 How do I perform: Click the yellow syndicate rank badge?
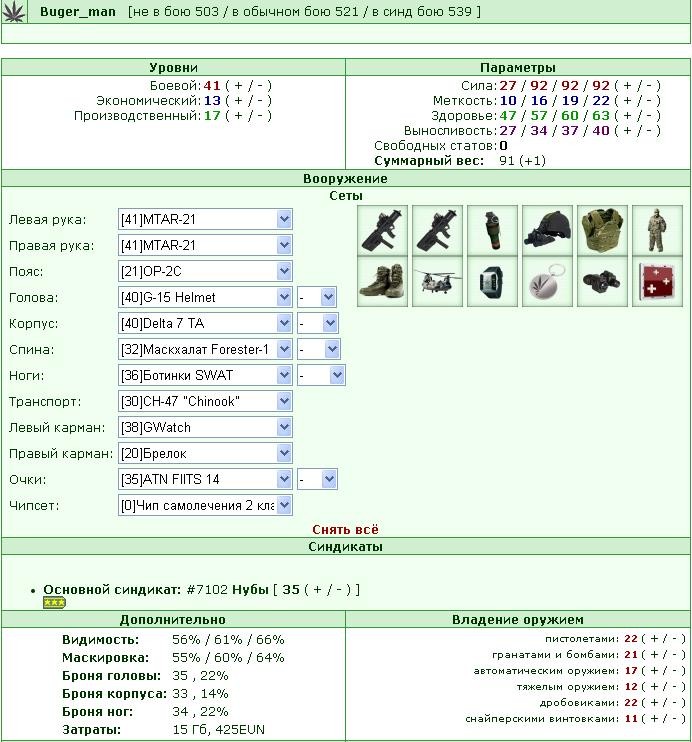click(54, 602)
